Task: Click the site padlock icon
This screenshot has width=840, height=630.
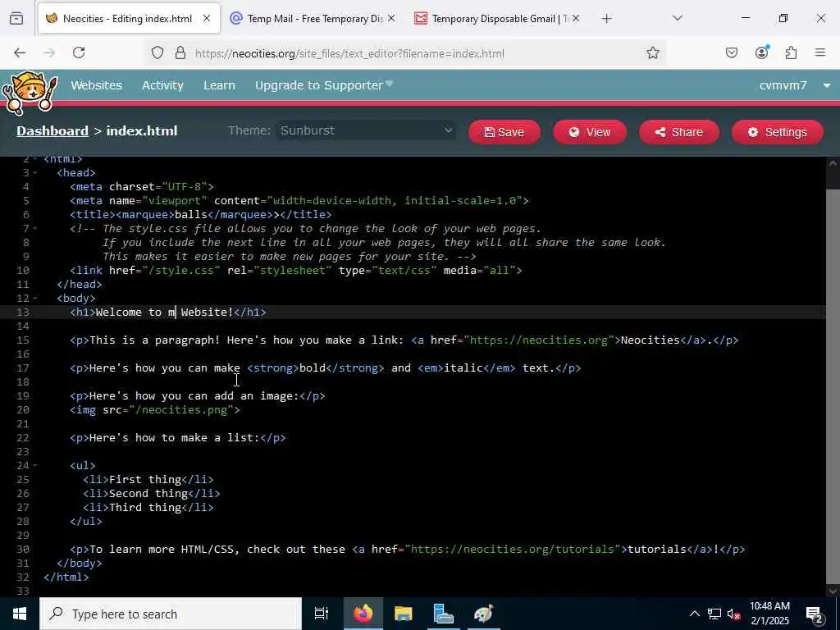Action: [180, 53]
